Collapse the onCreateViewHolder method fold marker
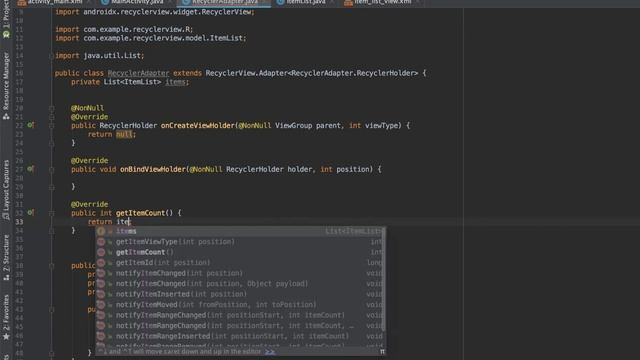Screen dimensions: 640x360 point(51,125)
